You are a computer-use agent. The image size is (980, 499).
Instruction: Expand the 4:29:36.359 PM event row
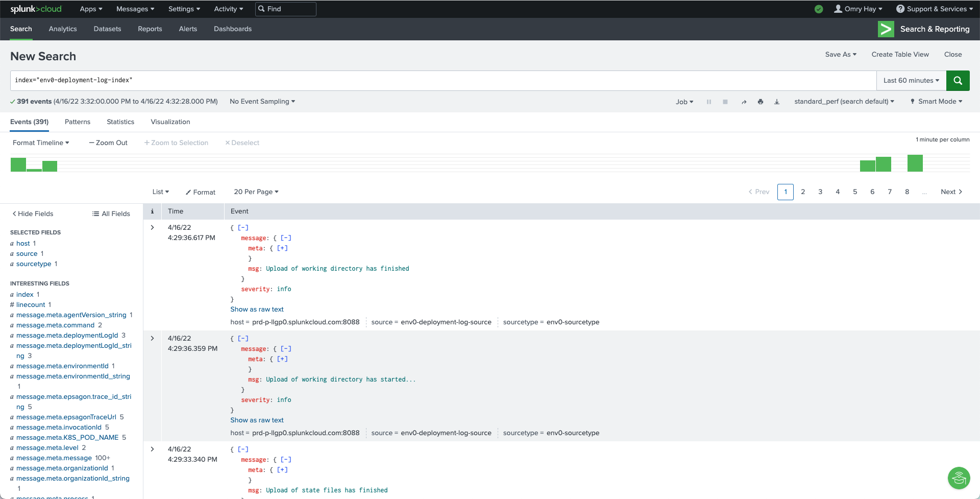point(152,339)
